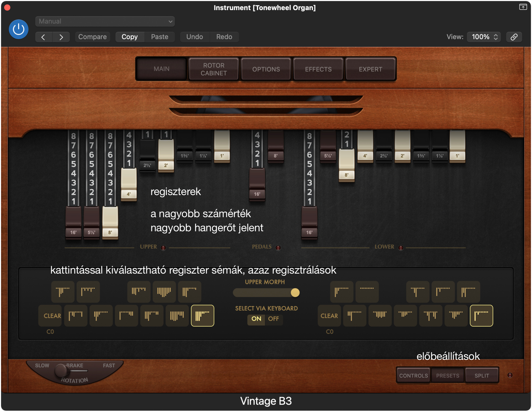
Task: Click the lower 8' drawbar handle
Action: (346, 165)
